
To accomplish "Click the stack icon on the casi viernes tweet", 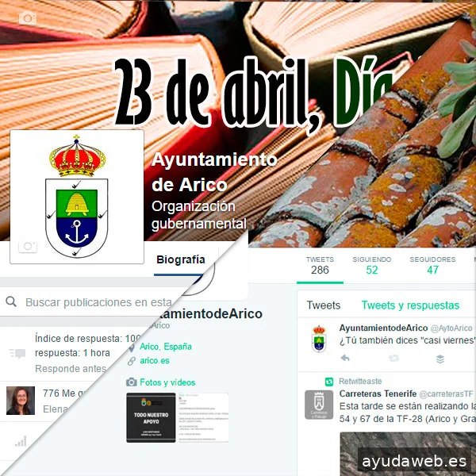I will click(x=440, y=359).
